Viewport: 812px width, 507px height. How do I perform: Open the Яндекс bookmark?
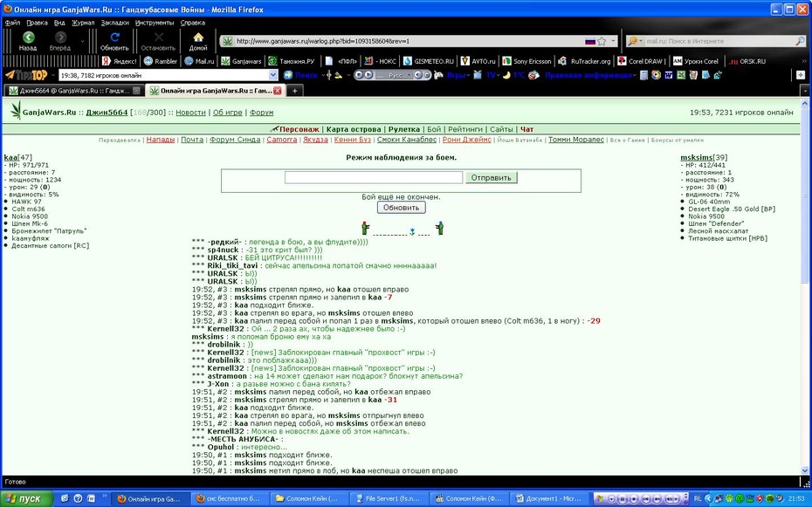pos(120,61)
